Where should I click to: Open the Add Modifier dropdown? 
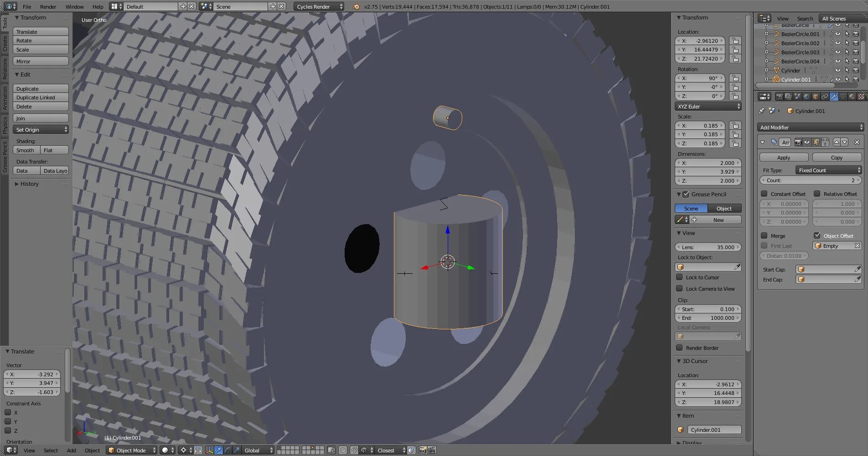(811, 128)
